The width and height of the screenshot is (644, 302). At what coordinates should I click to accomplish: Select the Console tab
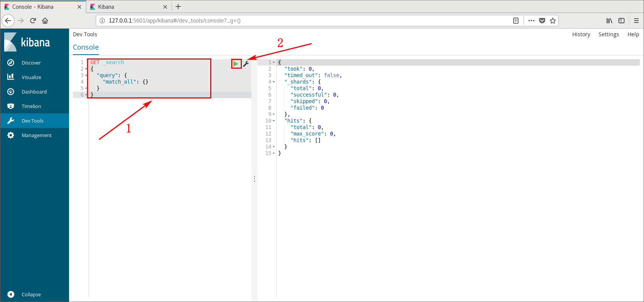pyautogui.click(x=86, y=47)
